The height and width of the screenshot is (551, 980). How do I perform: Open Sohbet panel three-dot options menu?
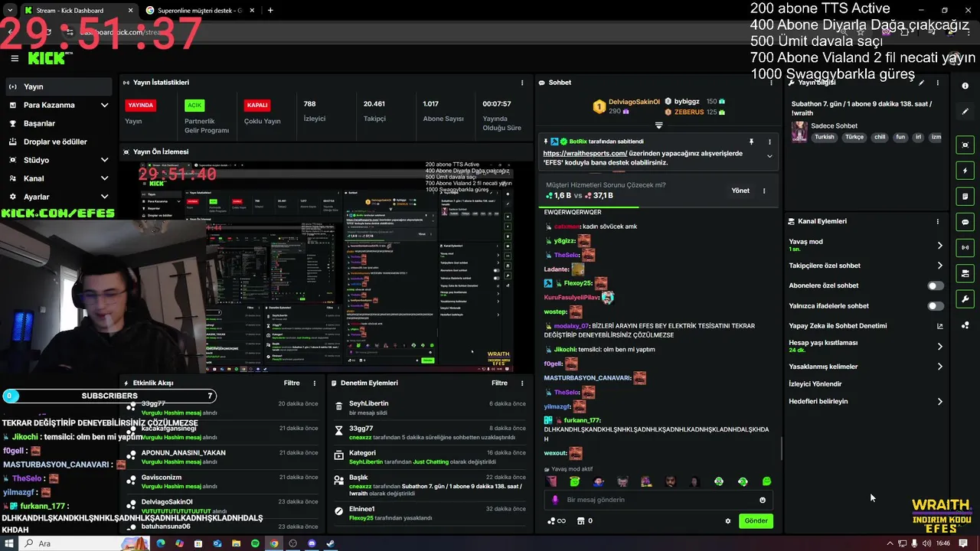click(x=770, y=83)
